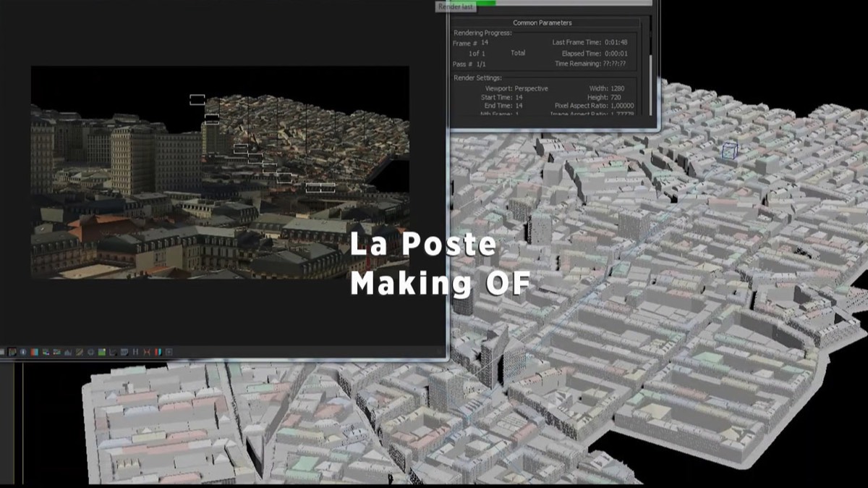Click the 'Pass # 1/1' value
Screen dimensions: 868x488
click(469, 64)
